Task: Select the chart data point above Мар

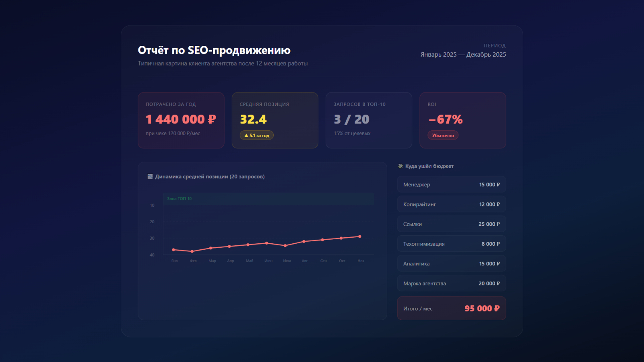Action: pyautogui.click(x=211, y=248)
